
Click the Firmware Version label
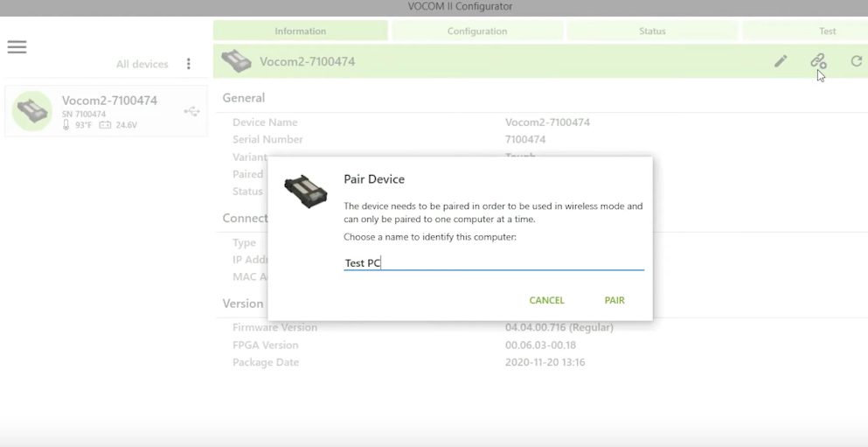274,327
